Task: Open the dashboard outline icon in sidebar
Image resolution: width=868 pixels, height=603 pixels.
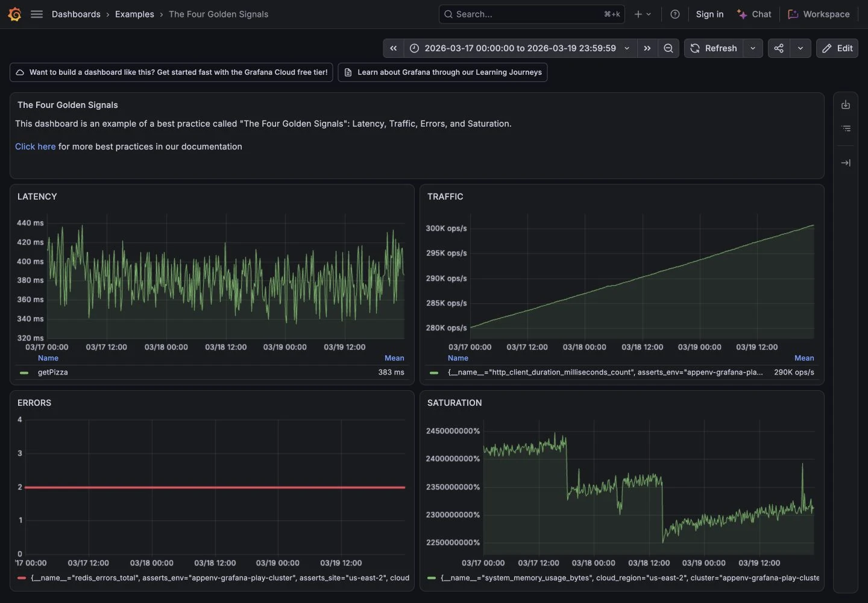Action: pyautogui.click(x=846, y=128)
